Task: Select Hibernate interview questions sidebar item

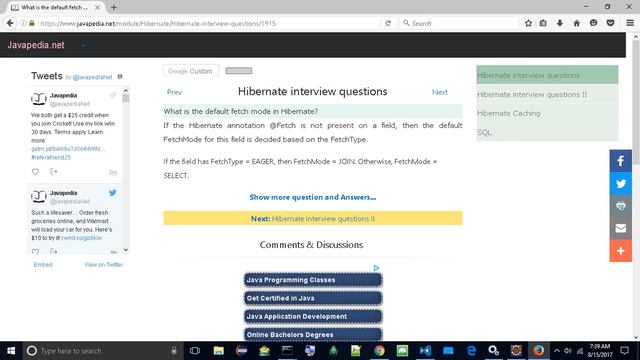Action: pos(547,75)
